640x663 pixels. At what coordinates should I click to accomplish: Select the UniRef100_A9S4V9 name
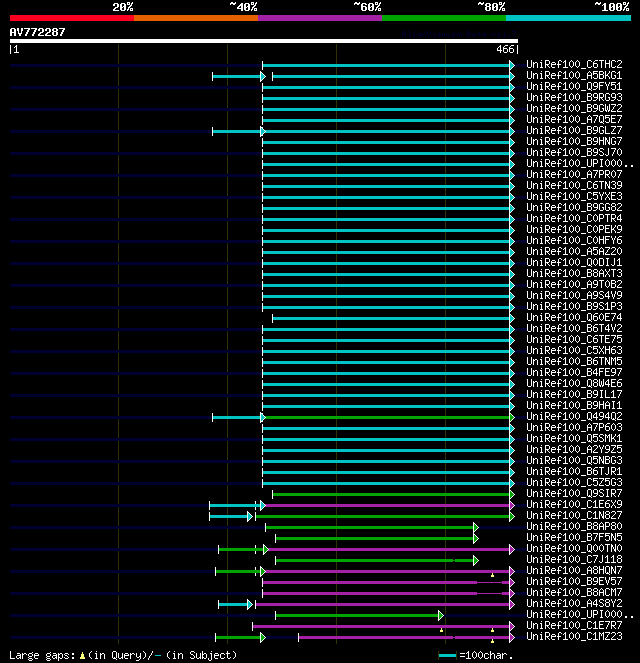tap(574, 295)
